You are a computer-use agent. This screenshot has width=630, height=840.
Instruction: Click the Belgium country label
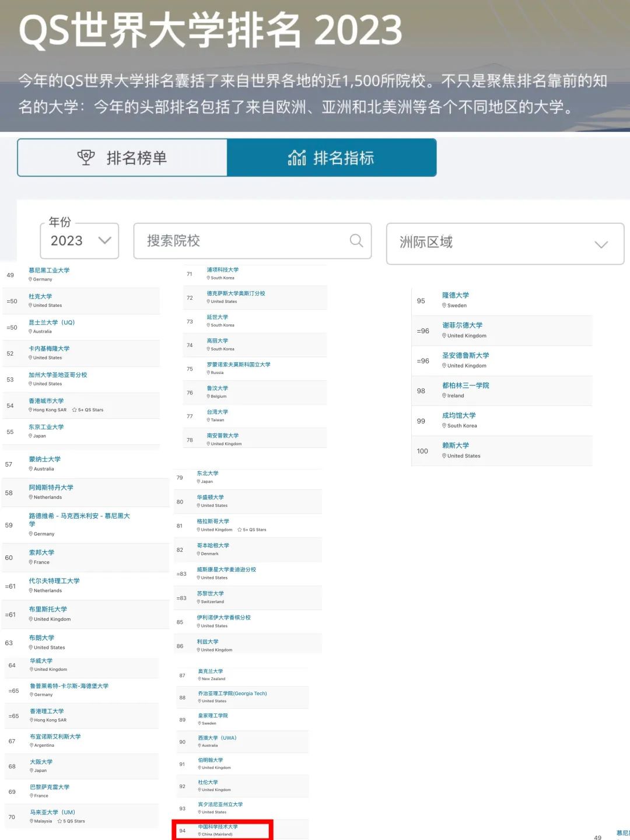[x=219, y=397]
